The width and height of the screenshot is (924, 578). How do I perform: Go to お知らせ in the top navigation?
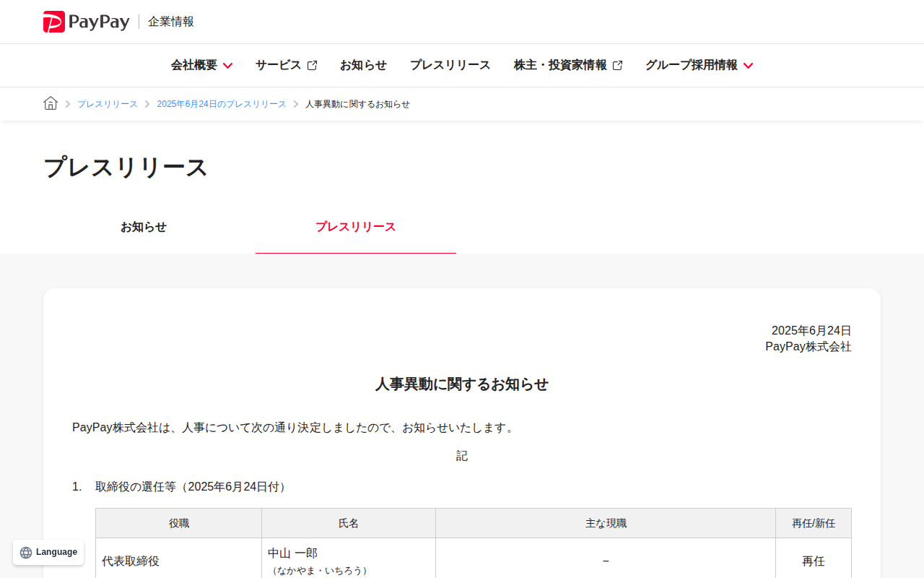[x=363, y=65]
